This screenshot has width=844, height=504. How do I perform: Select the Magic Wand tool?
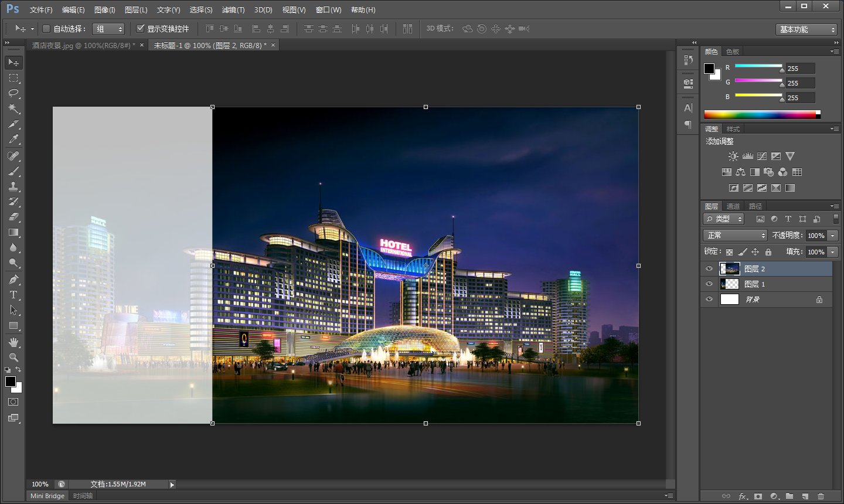(13, 108)
